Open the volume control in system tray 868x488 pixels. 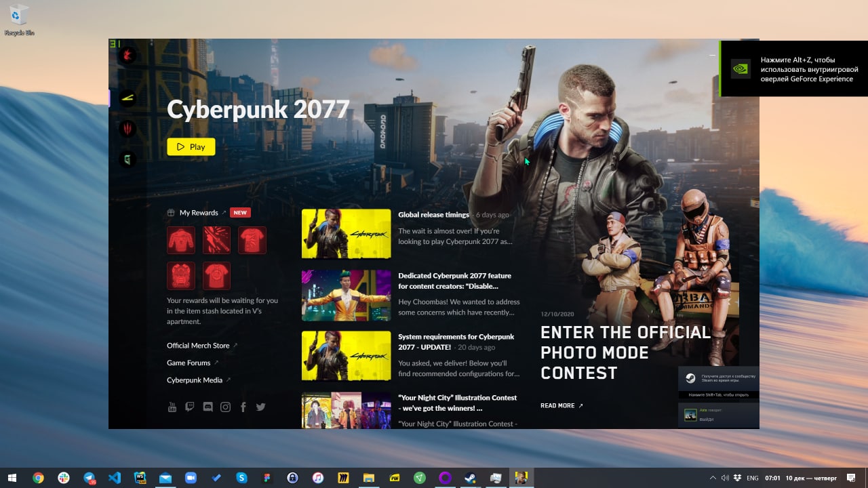725,478
